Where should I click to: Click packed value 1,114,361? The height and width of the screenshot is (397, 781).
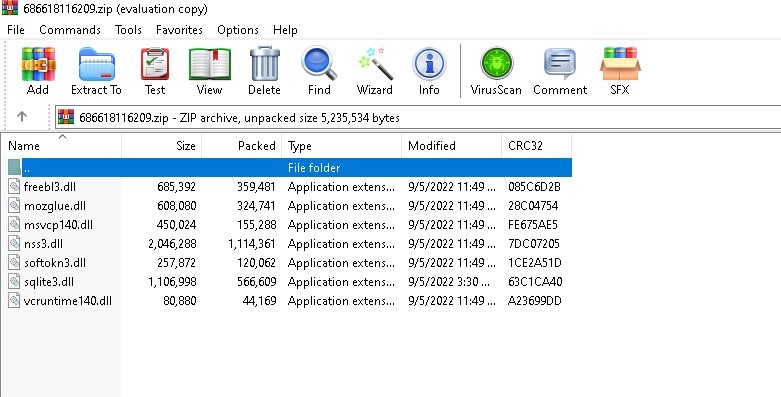coord(252,244)
